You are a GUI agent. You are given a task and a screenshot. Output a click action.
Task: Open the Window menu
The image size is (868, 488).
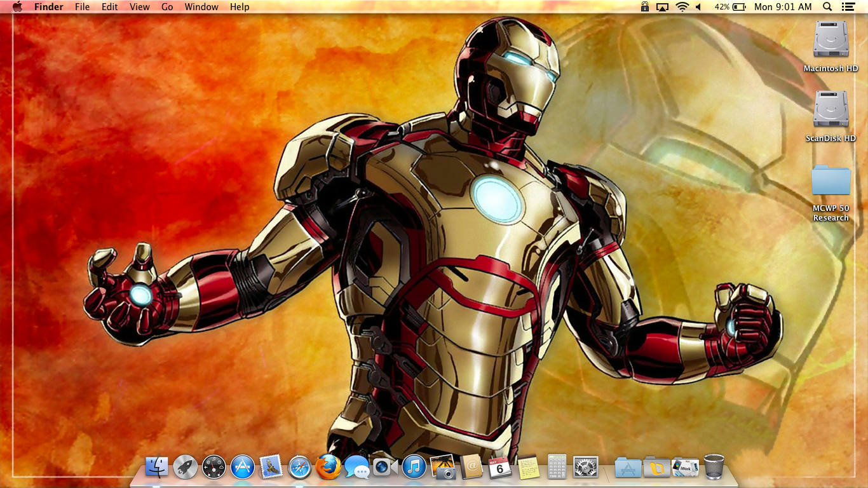click(x=201, y=7)
